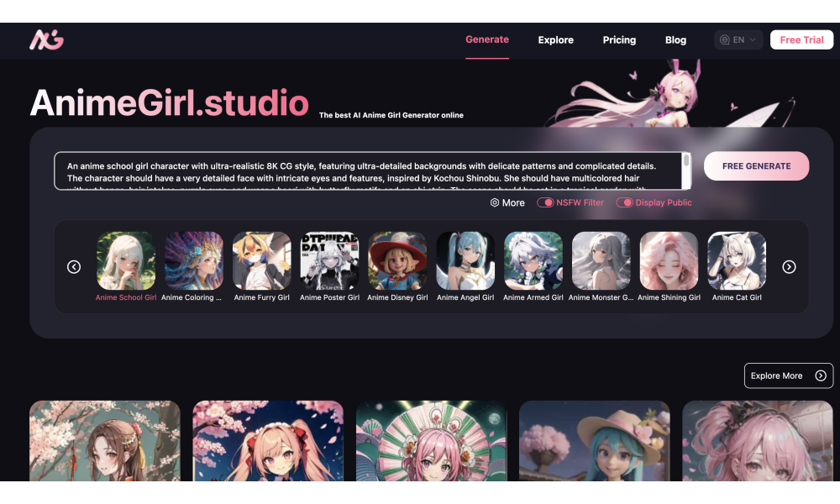Click the 'The best AI Anime Girl Generator online' tagline
Viewport: 840px width, 504px height.
click(391, 115)
